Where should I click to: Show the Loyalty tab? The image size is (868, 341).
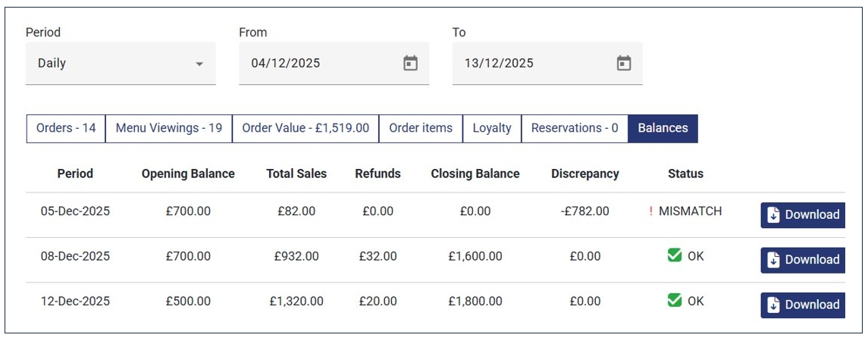[x=492, y=128]
